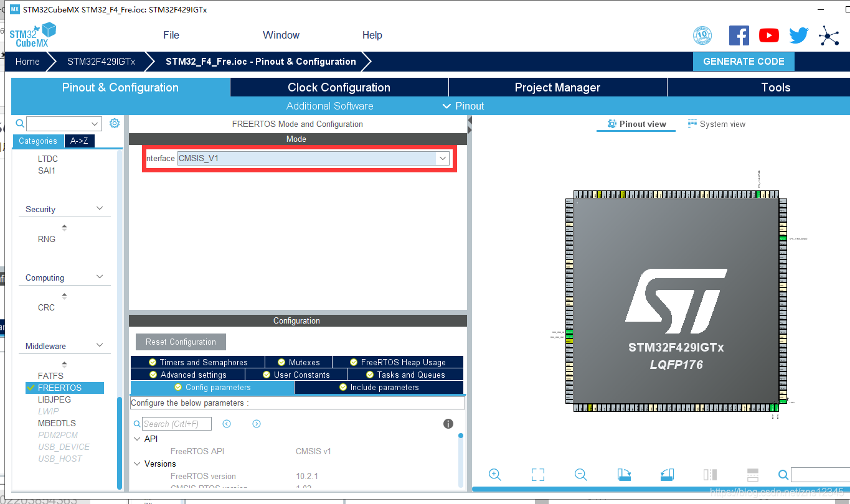Open the pin search magnifier icon

[783, 474]
